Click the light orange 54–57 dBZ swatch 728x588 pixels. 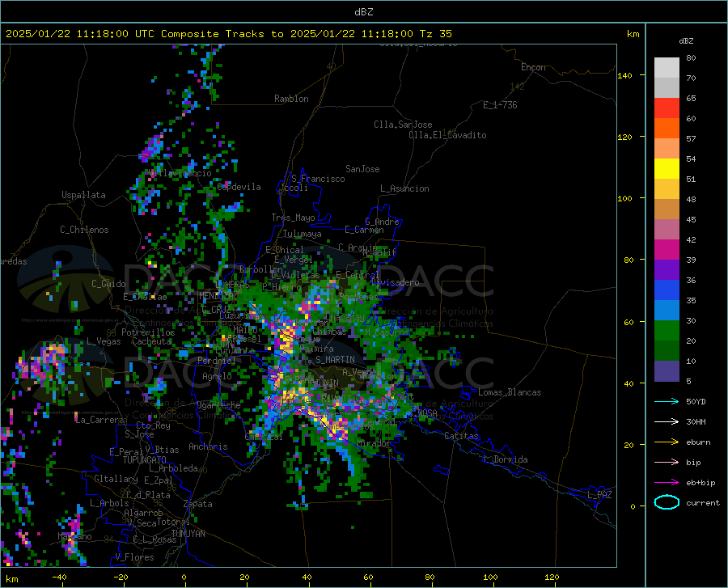(667, 149)
